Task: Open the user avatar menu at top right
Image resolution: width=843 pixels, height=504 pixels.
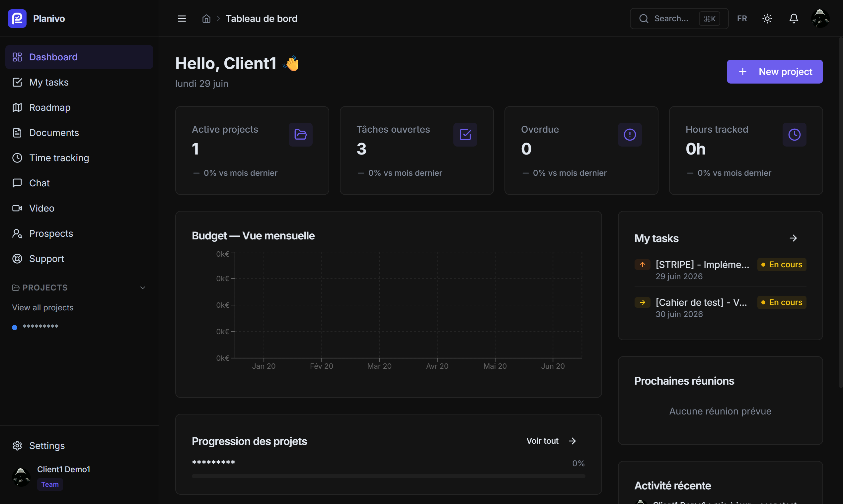Action: tap(820, 18)
